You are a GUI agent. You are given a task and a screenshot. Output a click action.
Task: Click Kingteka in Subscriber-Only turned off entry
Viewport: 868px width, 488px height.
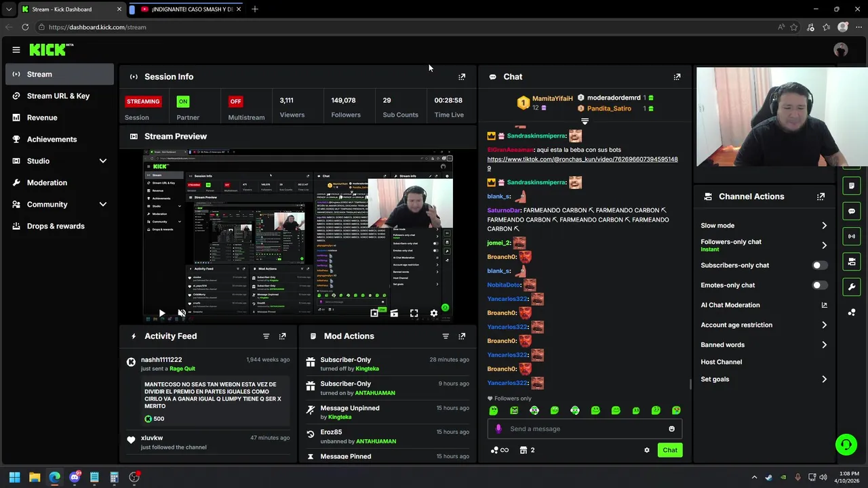pos(367,369)
